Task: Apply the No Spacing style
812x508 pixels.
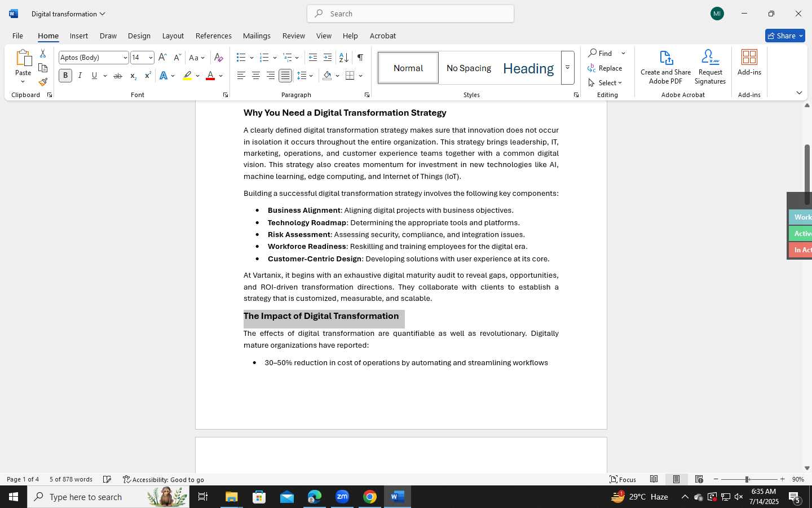Action: tap(469, 68)
